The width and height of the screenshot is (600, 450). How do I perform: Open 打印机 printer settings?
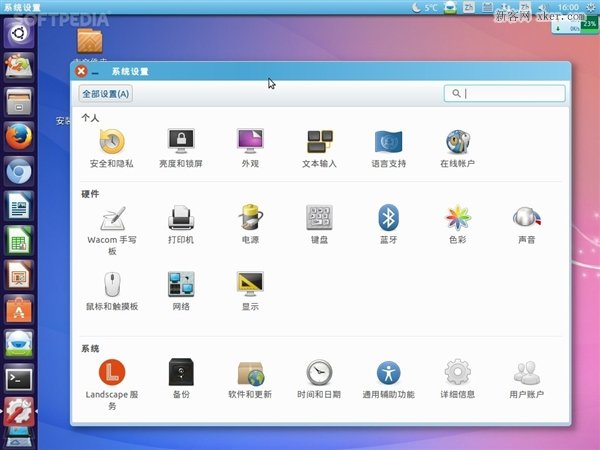(x=181, y=225)
